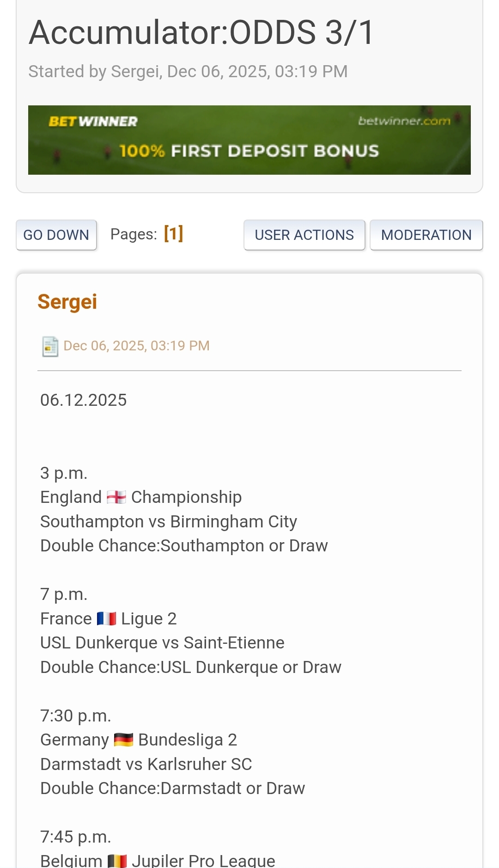
Task: Tap the USL Dunkerque vs Saint-Etienne line
Action: coord(162,642)
